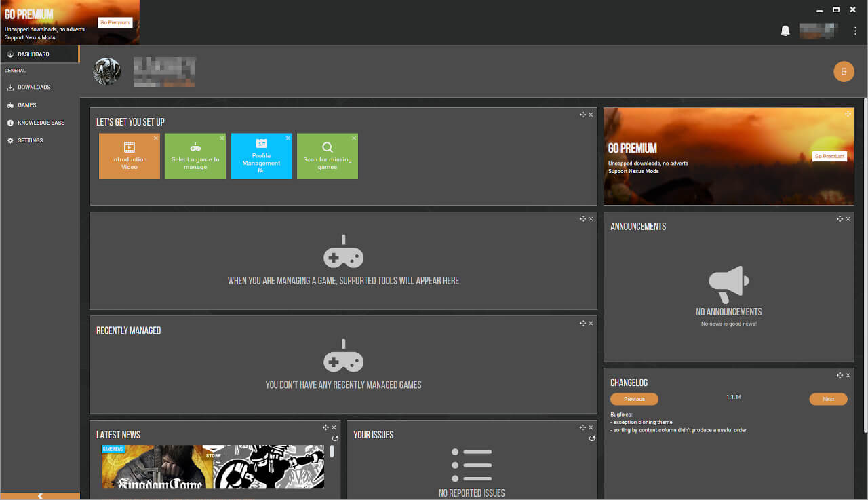868x500 pixels.
Task: Click the list icon in Your Issues
Action: click(x=471, y=465)
